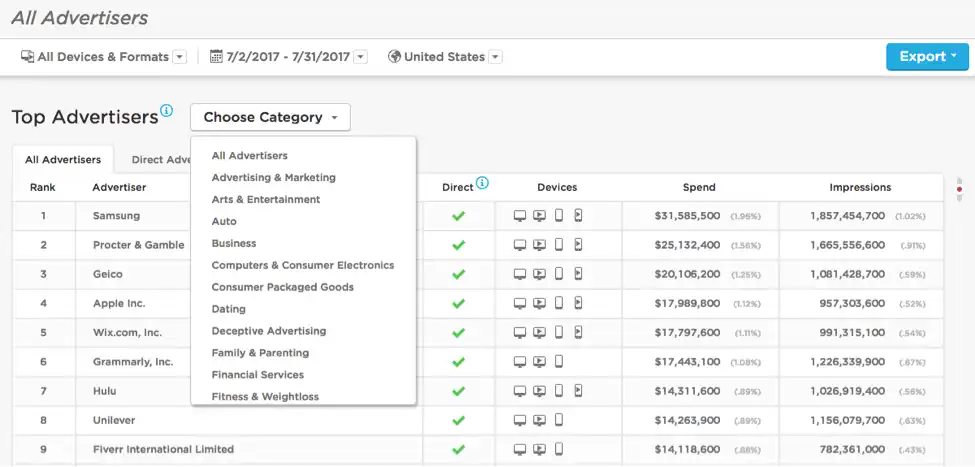Switch to the All Advertisers tab

(63, 160)
